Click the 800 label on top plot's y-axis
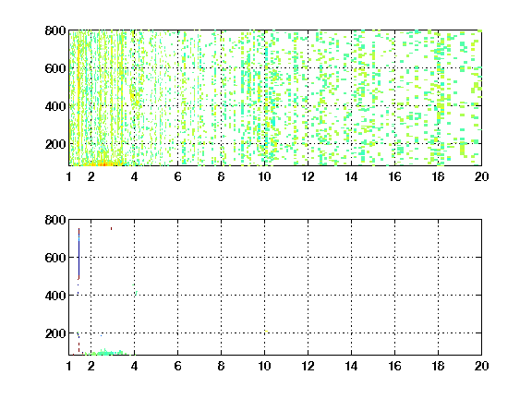Viewport: 532px width, 399px height. [x=55, y=30]
